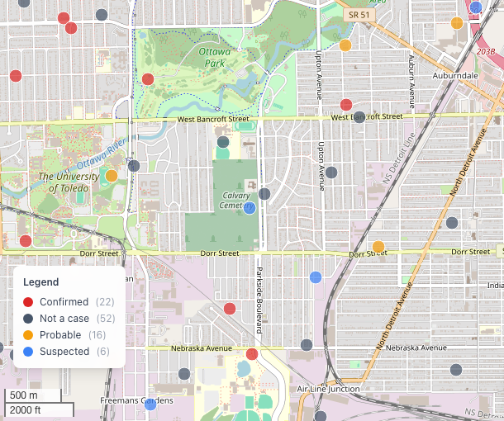Select the red marker southwest of University of Toledo
This screenshot has height=421, width=504.
(x=26, y=241)
